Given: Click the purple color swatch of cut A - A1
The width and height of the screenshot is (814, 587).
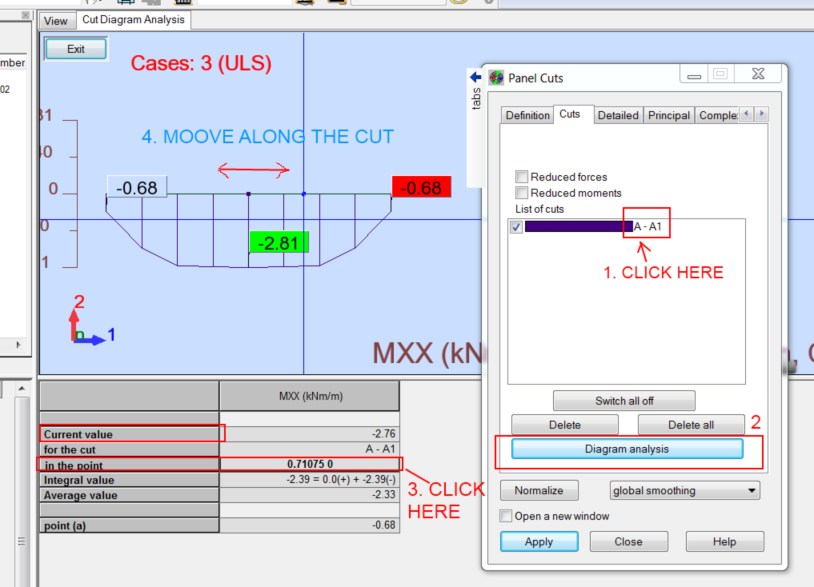Looking at the screenshot, I should tap(578, 226).
